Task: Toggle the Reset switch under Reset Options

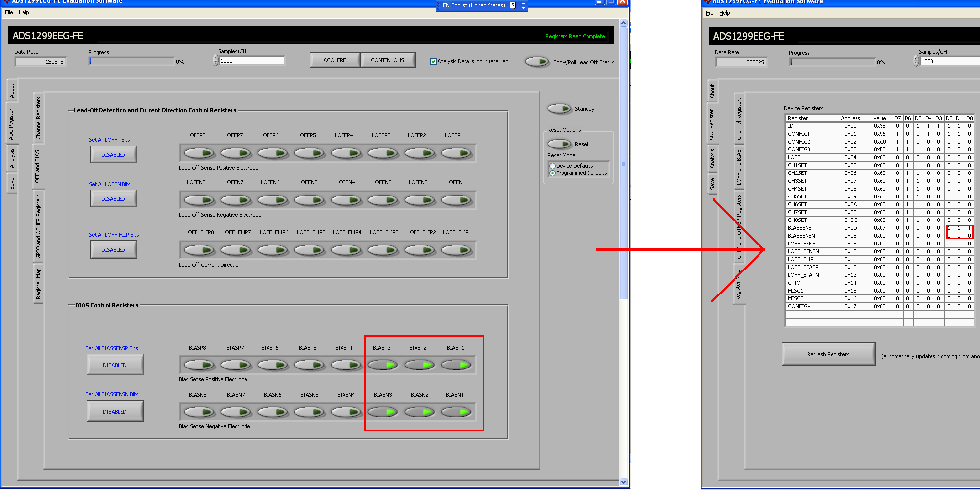Action: click(560, 144)
